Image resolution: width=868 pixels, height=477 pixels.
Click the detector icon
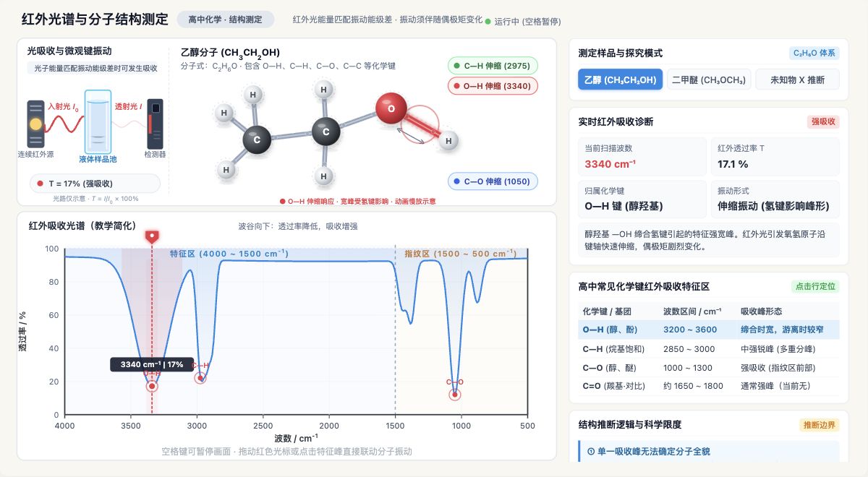click(x=155, y=124)
